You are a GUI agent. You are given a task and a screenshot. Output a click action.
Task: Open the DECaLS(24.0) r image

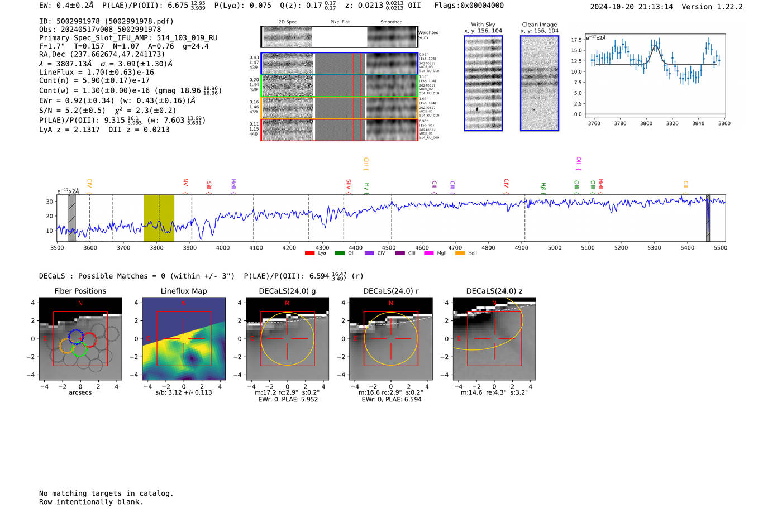click(390, 338)
